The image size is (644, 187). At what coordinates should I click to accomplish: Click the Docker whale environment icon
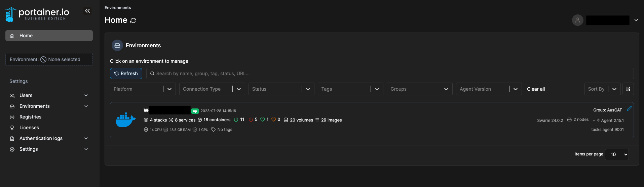125,120
